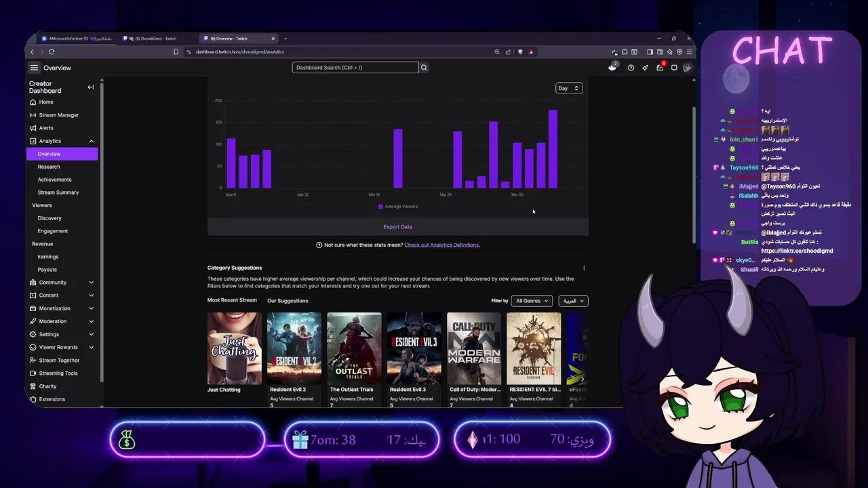Open Earnings under Revenue

pos(48,257)
